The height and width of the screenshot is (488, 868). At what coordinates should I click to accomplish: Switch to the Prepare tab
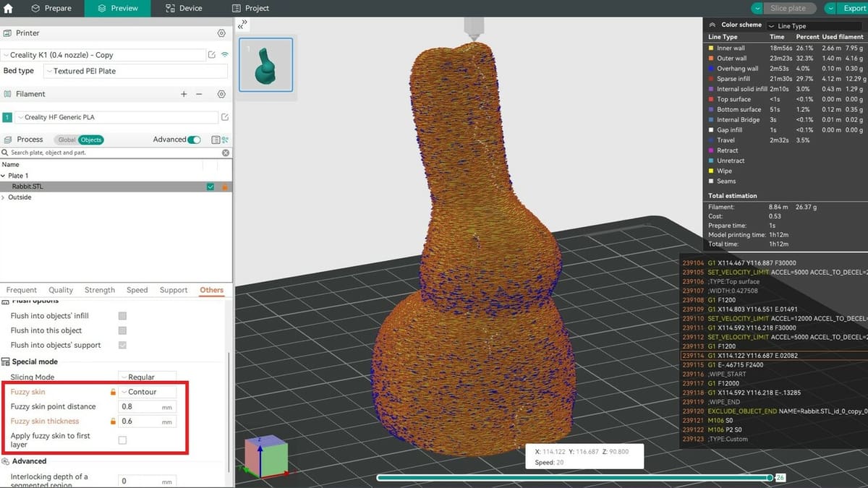[x=51, y=8]
